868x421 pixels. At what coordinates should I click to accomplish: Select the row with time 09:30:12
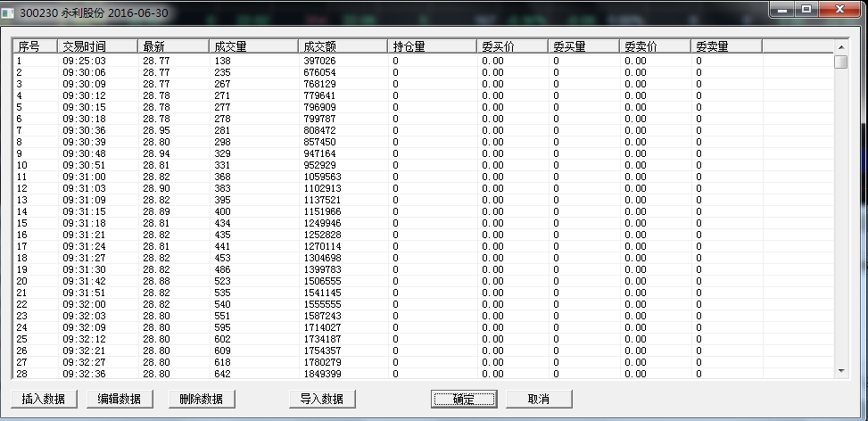(423, 95)
